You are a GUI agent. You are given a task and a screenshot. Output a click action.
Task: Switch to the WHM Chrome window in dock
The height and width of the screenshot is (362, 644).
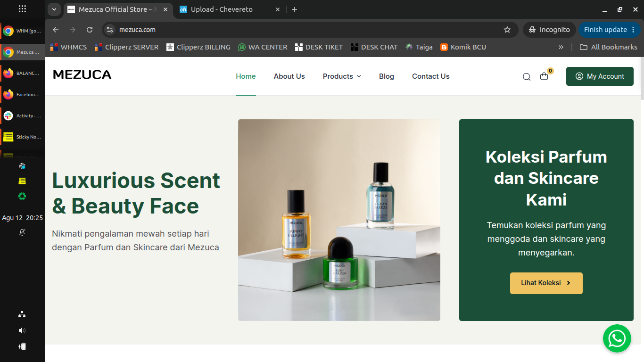(22, 31)
